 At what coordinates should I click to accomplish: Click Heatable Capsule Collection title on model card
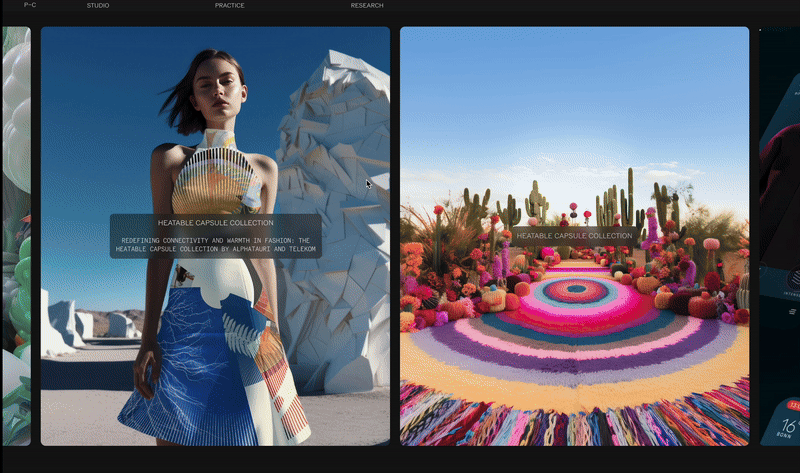pos(215,223)
